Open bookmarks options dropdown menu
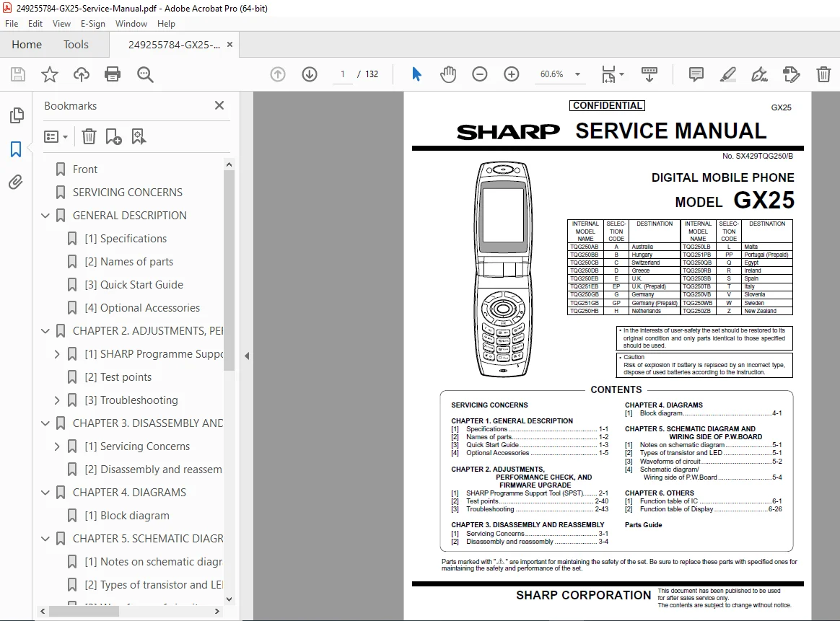The height and width of the screenshot is (621, 840). tap(56, 136)
